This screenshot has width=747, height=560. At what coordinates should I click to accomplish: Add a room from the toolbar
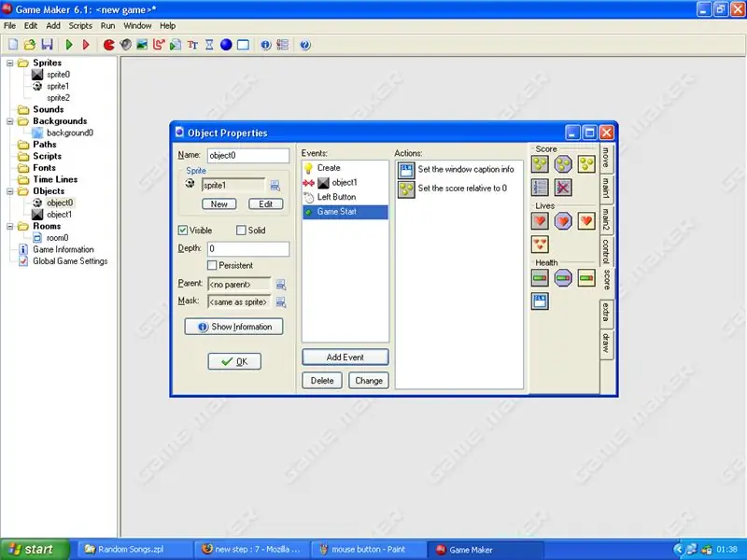tap(243, 45)
